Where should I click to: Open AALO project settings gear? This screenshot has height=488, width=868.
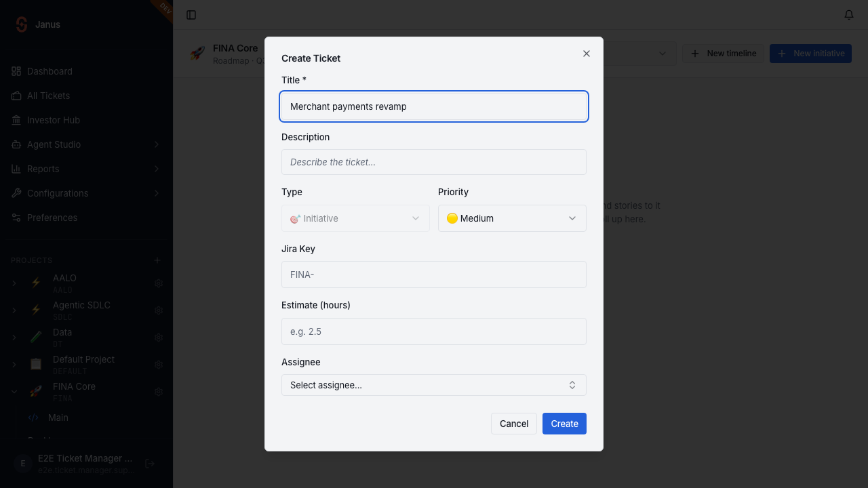[x=159, y=283]
